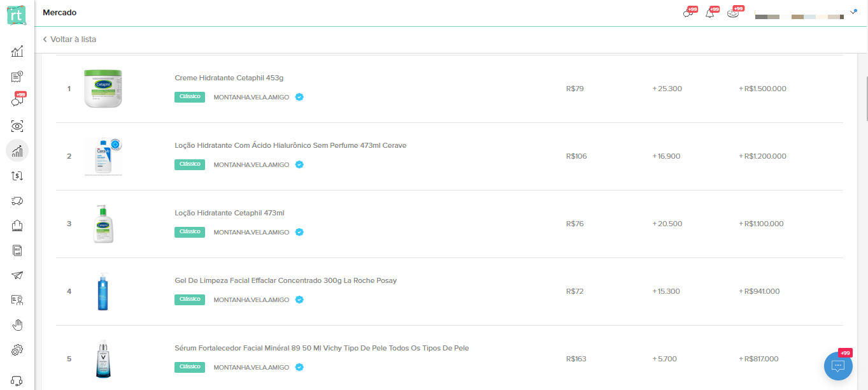Click Vichy Minéral 89 serum thumbnail
This screenshot has height=390, width=868.
click(x=103, y=359)
